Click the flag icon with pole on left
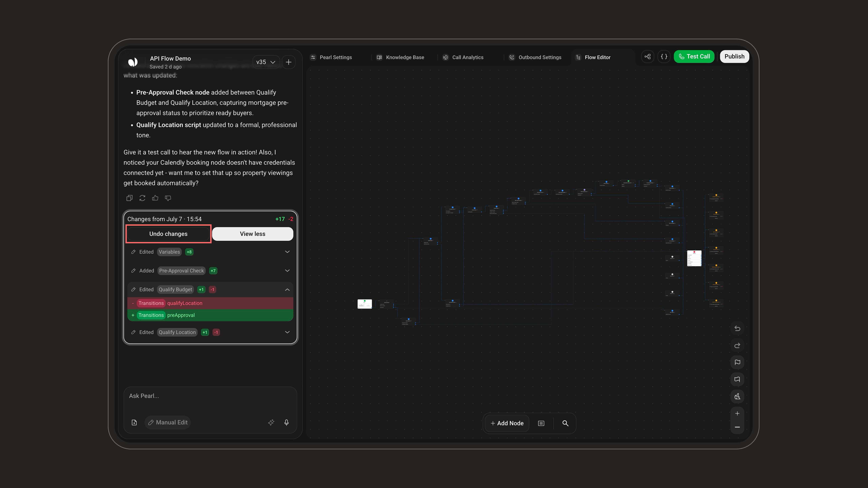This screenshot has width=868, height=488. pos(737,362)
